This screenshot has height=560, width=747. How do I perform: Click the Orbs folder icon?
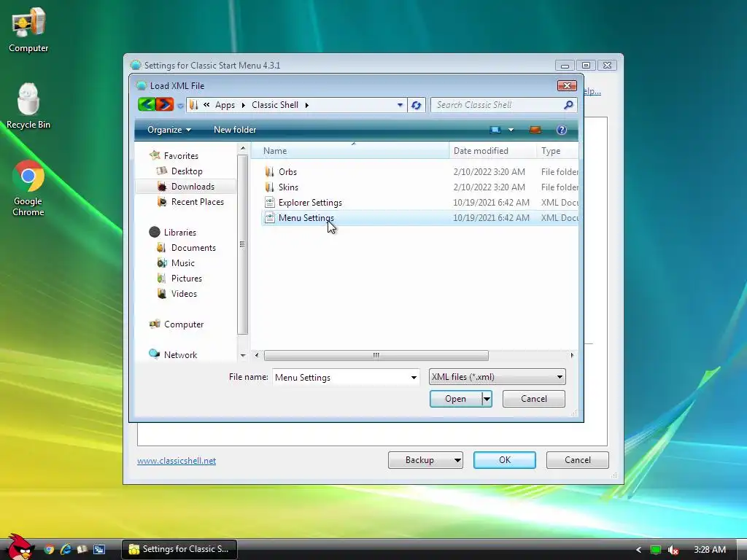pos(270,172)
